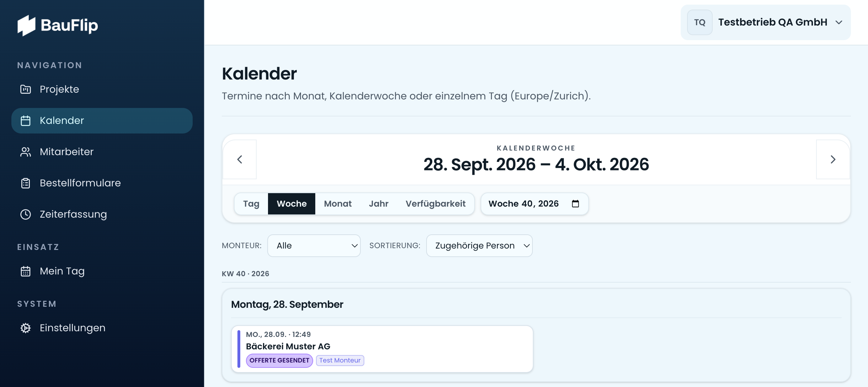
Task: Click the Mein Tag calendar icon
Action: pyautogui.click(x=26, y=271)
